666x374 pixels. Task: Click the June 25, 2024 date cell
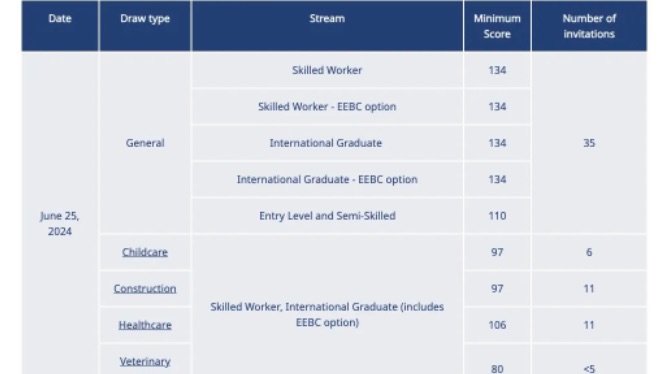(60, 223)
